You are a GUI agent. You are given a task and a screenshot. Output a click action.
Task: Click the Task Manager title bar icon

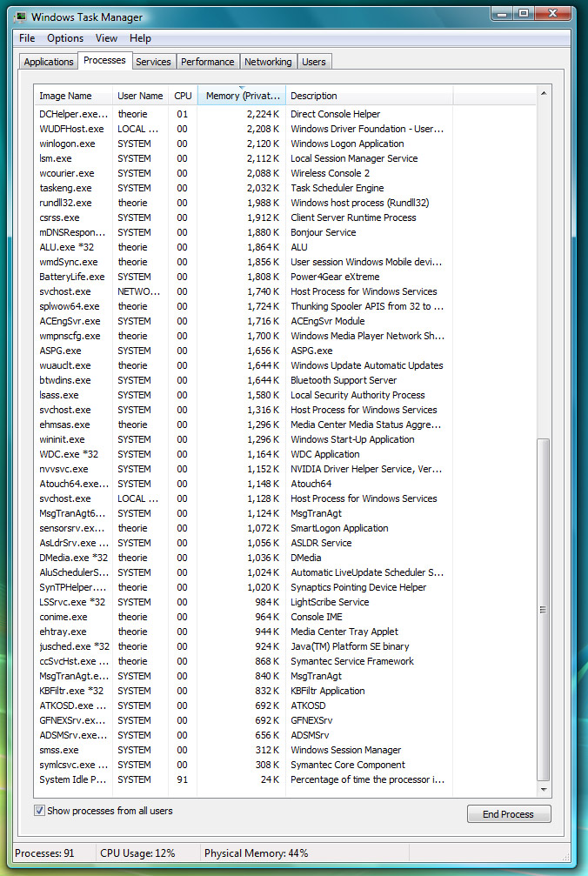point(19,17)
